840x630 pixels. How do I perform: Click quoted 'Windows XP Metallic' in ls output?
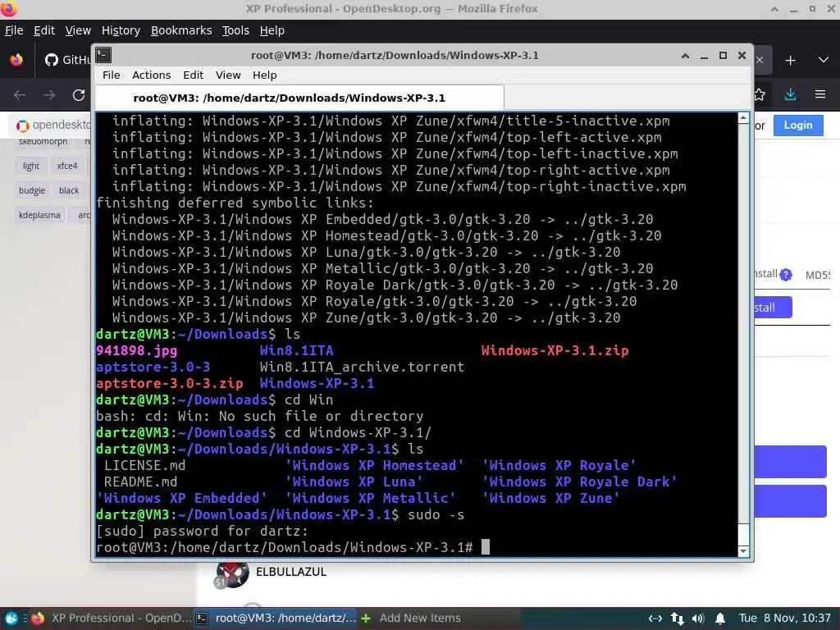370,498
